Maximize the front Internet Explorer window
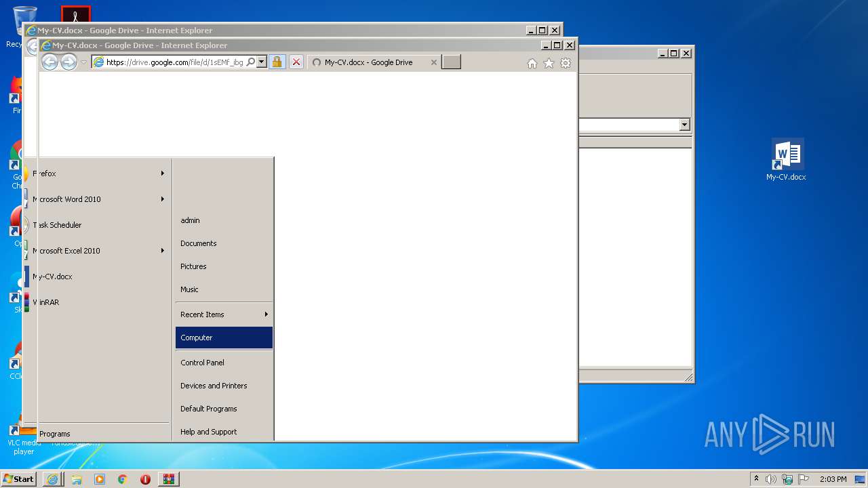This screenshot has height=488, width=868. click(x=557, y=45)
